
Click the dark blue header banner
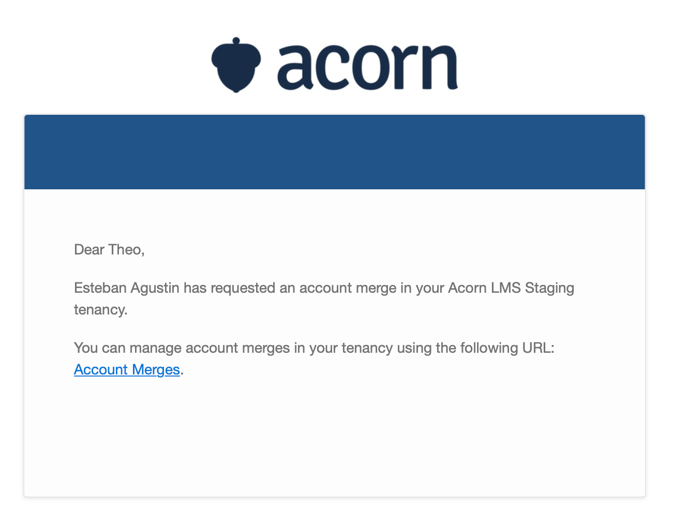334,152
